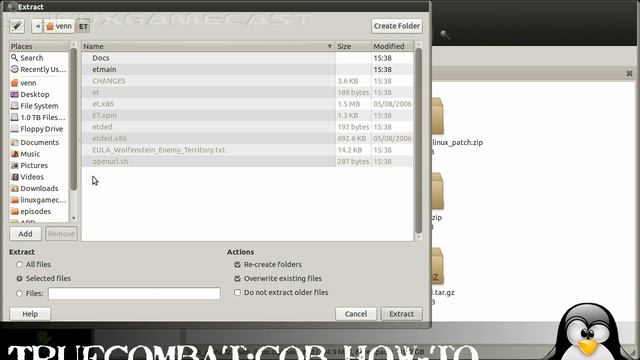Click search magnifier in background window

pos(445,35)
